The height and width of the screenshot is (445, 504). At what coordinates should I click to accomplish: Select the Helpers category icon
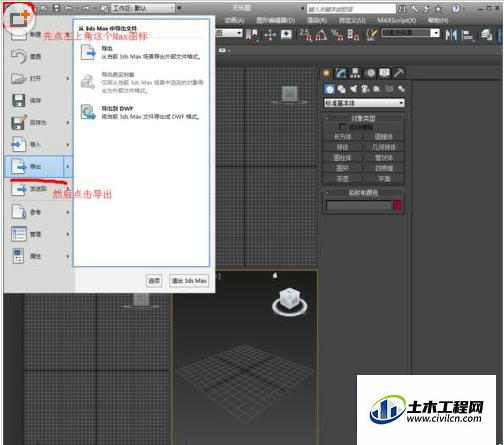tap(377, 89)
